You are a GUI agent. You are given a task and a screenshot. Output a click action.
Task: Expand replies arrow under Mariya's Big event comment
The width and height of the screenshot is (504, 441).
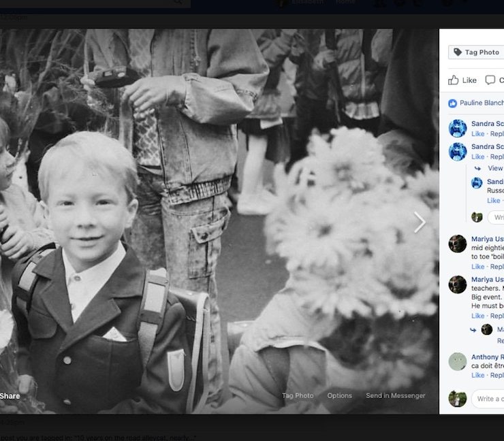click(x=473, y=330)
